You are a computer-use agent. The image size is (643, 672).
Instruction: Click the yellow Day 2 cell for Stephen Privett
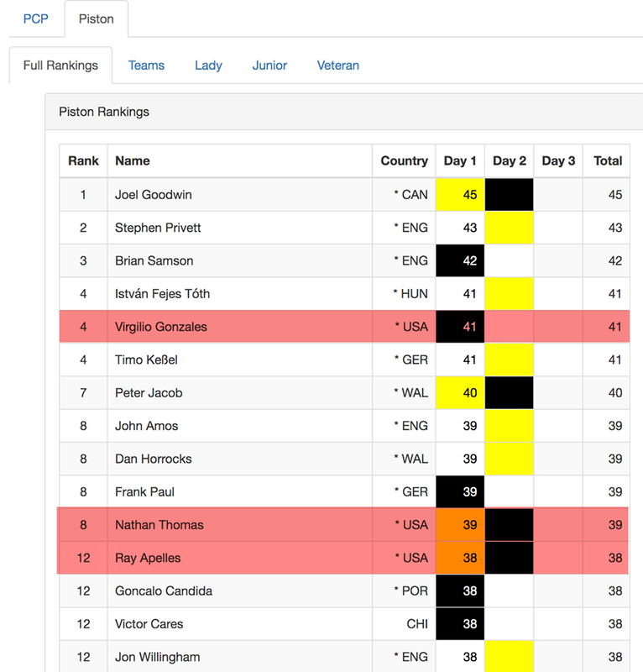pyautogui.click(x=509, y=228)
